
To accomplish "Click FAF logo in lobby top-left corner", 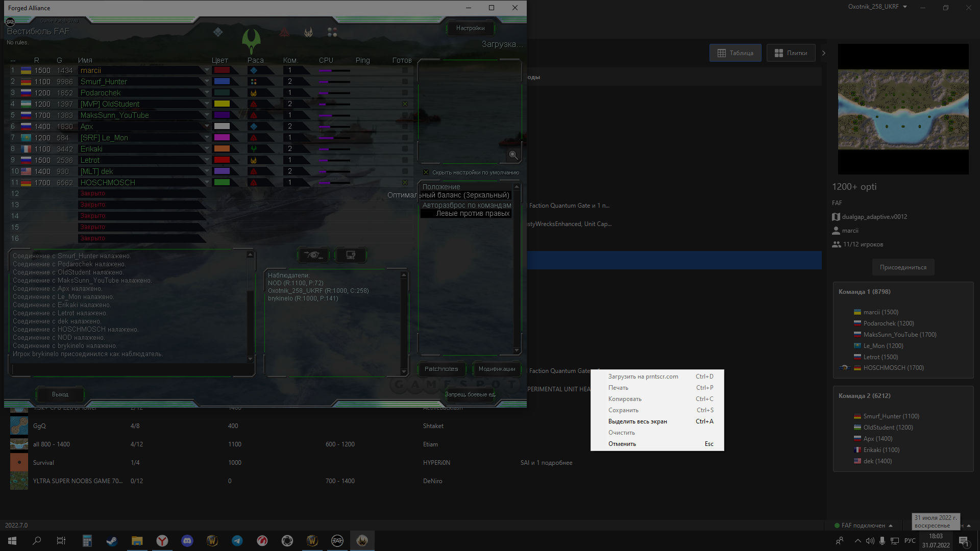I will [10, 21].
